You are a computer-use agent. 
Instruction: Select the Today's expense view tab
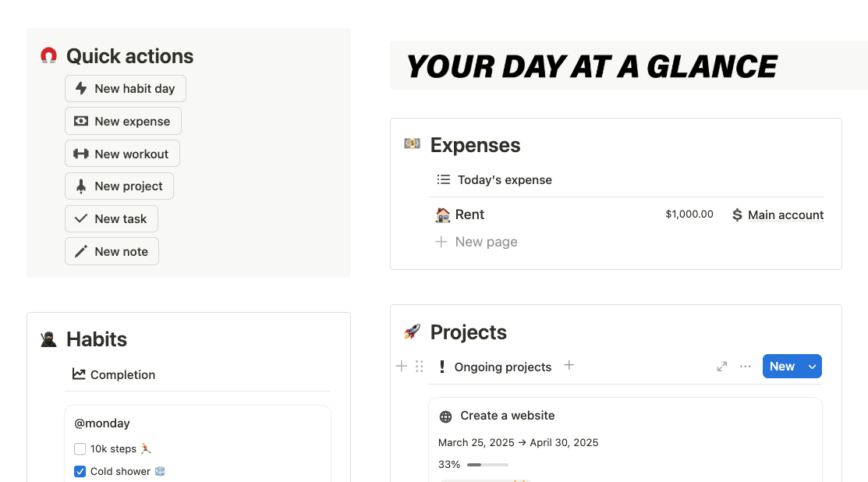point(494,180)
